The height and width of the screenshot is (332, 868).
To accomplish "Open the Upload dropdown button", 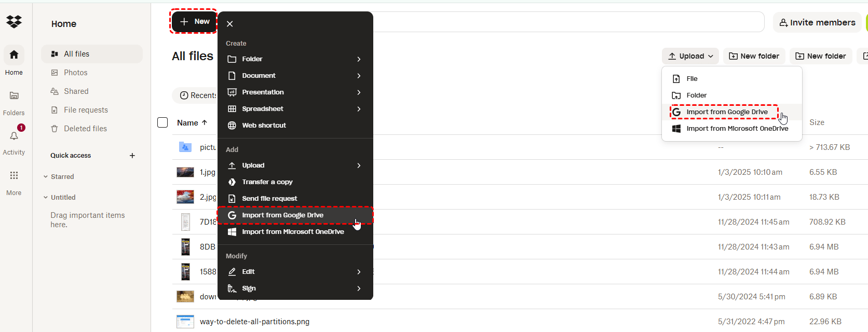I will click(x=690, y=56).
